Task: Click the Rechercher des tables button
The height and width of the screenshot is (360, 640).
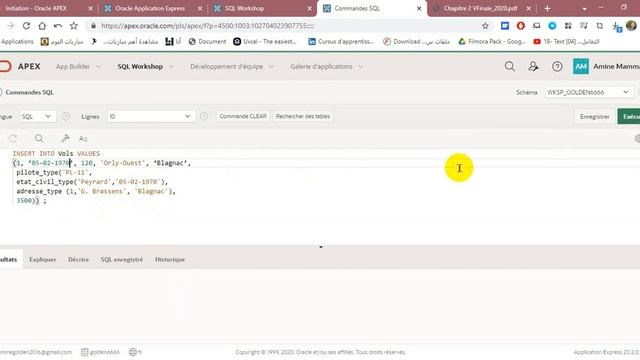Action: pyautogui.click(x=303, y=116)
